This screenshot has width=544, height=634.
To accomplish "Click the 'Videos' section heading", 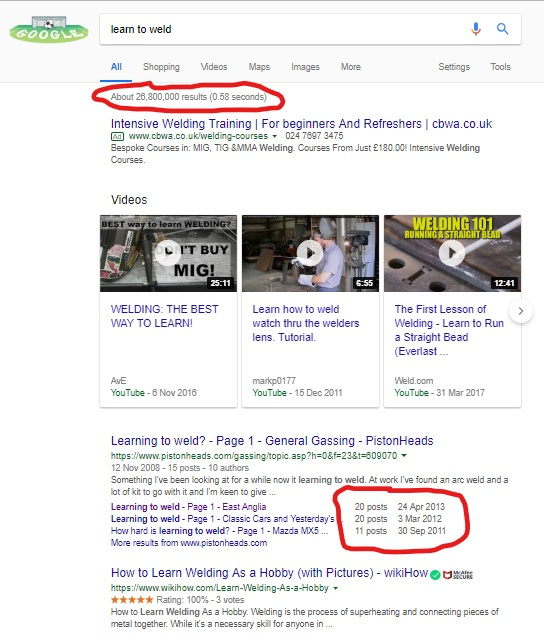I will pos(129,200).
